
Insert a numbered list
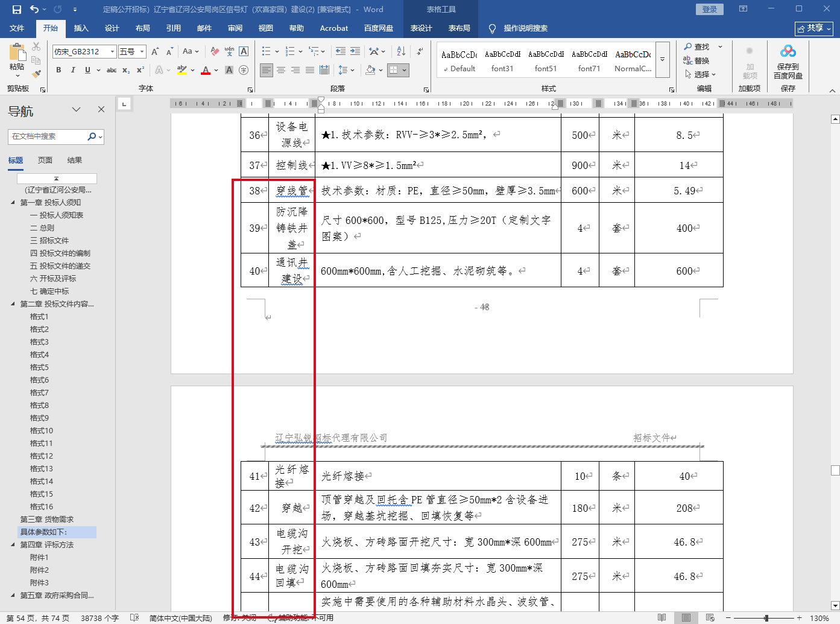tap(290, 52)
